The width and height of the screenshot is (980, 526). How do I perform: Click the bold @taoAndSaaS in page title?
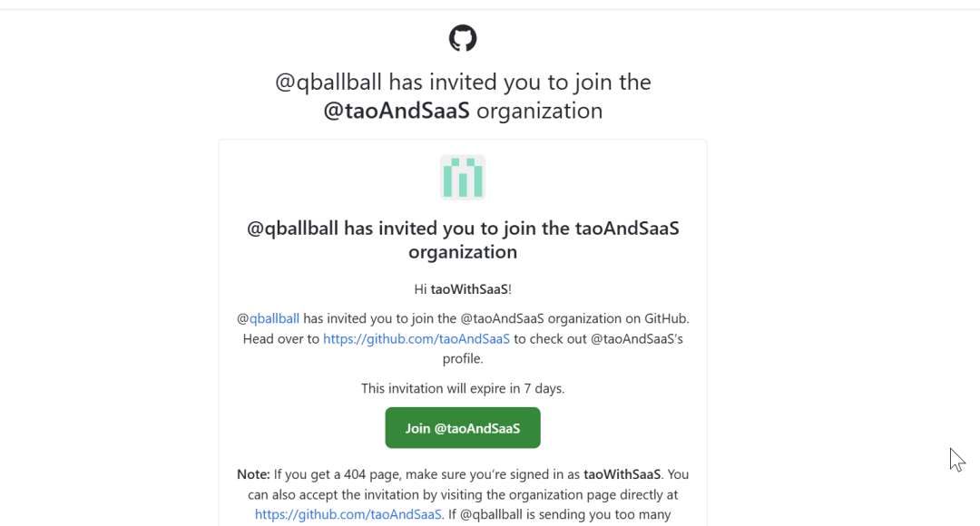coord(397,111)
